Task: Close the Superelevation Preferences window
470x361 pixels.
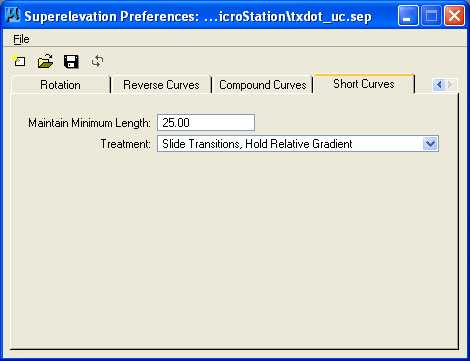Action: 454,16
